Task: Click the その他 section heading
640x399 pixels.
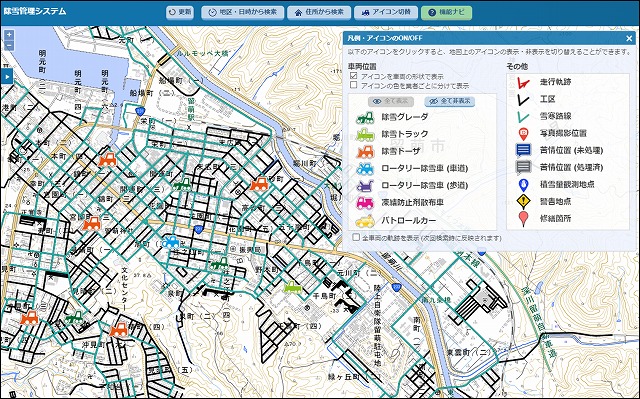Action: (517, 66)
